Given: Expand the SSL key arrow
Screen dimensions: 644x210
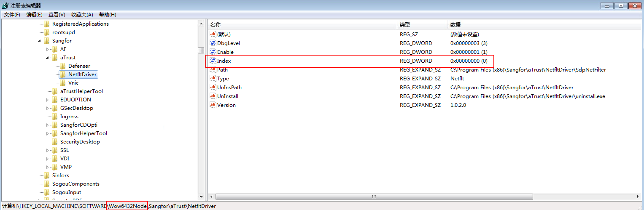Looking at the screenshot, I should [x=48, y=150].
